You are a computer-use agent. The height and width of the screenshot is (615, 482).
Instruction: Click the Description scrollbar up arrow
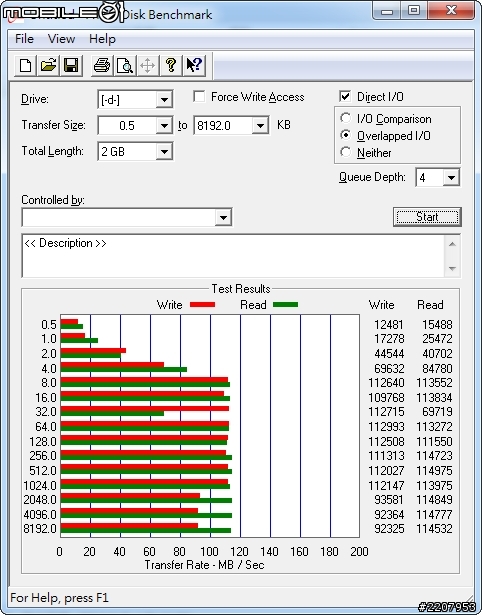[452, 244]
